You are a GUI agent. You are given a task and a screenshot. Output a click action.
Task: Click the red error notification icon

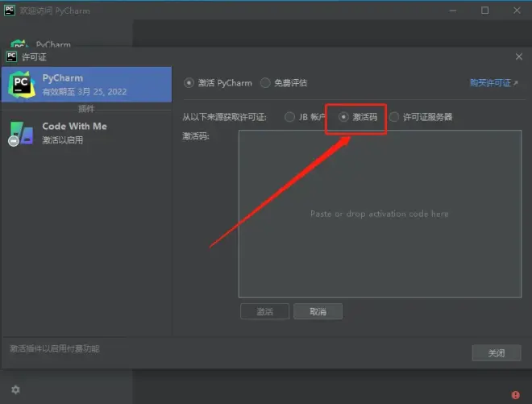tap(515, 395)
